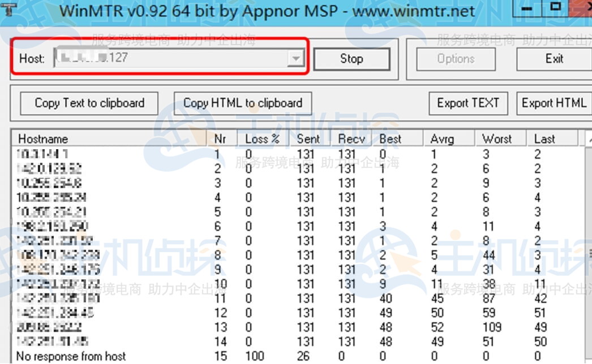Select hop number 12 cell
This screenshot has width=592, height=364.
pos(221,313)
